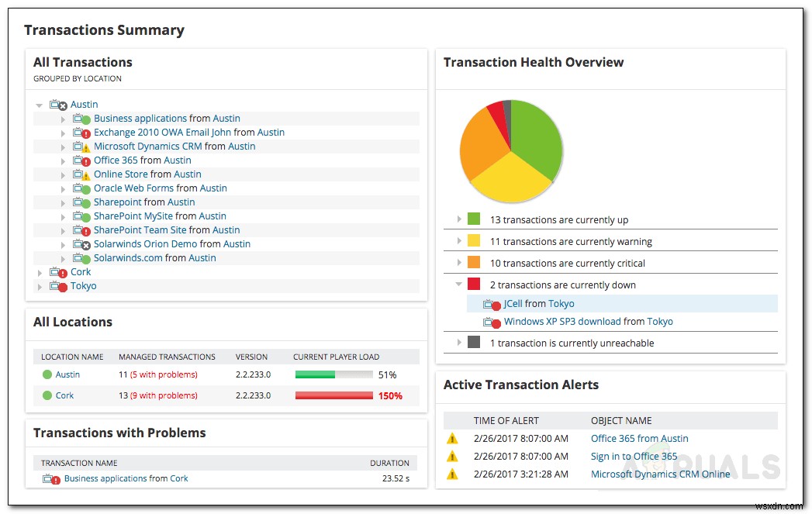The image size is (812, 514).
Task: Open Windows XP SP3 download link
Action: [561, 322]
